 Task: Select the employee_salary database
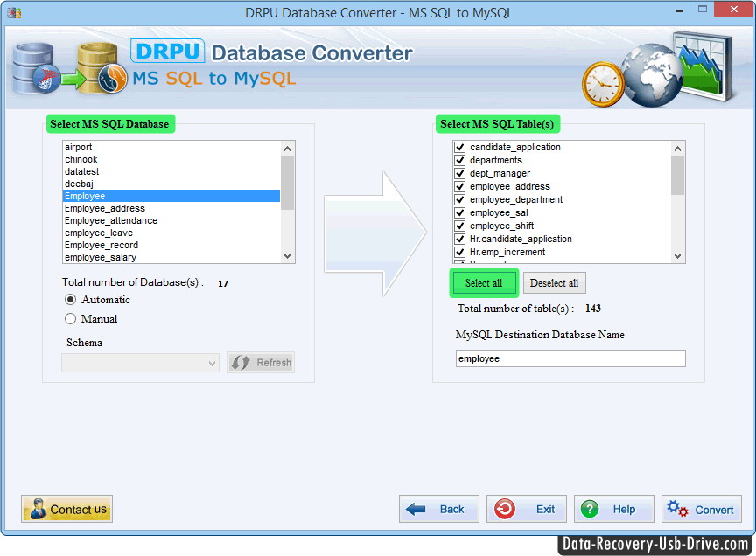(171, 257)
